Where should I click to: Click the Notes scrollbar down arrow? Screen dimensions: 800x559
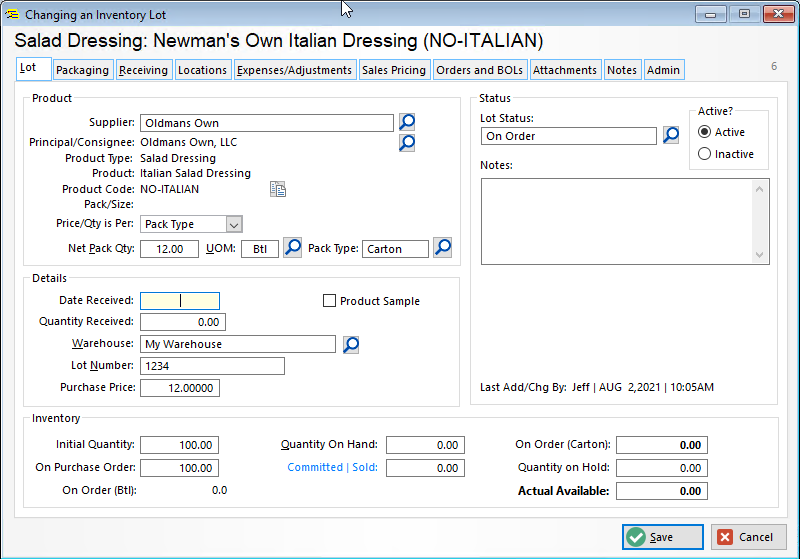click(x=759, y=255)
